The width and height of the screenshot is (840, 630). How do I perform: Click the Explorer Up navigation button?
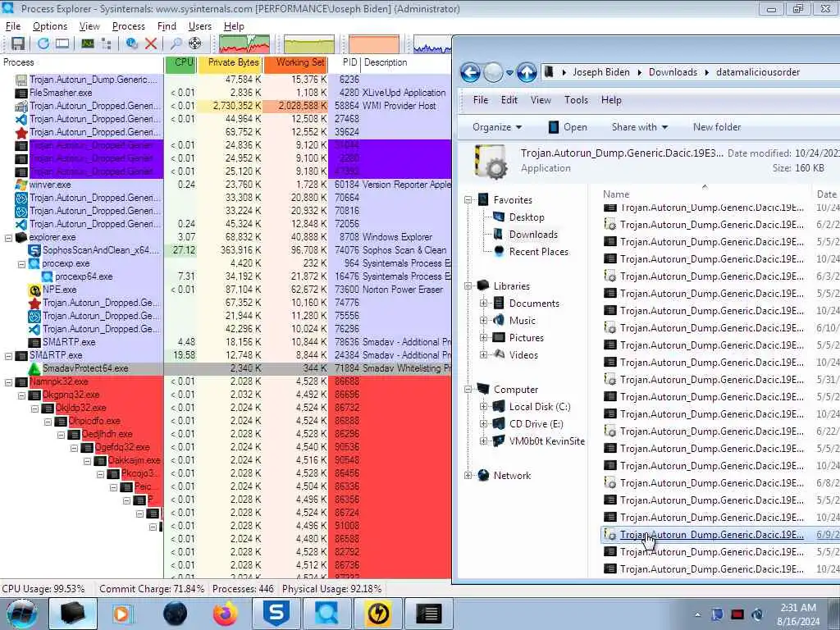point(527,72)
